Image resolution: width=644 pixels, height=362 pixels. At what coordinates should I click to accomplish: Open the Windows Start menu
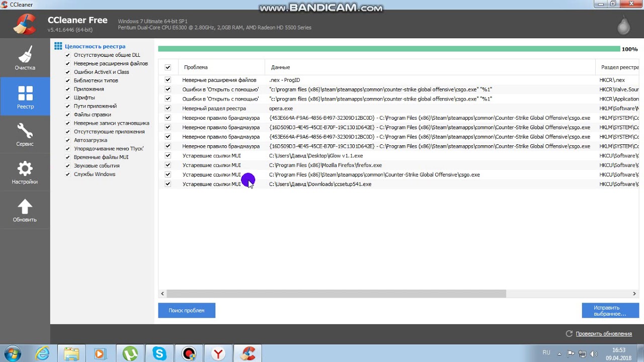(12, 354)
